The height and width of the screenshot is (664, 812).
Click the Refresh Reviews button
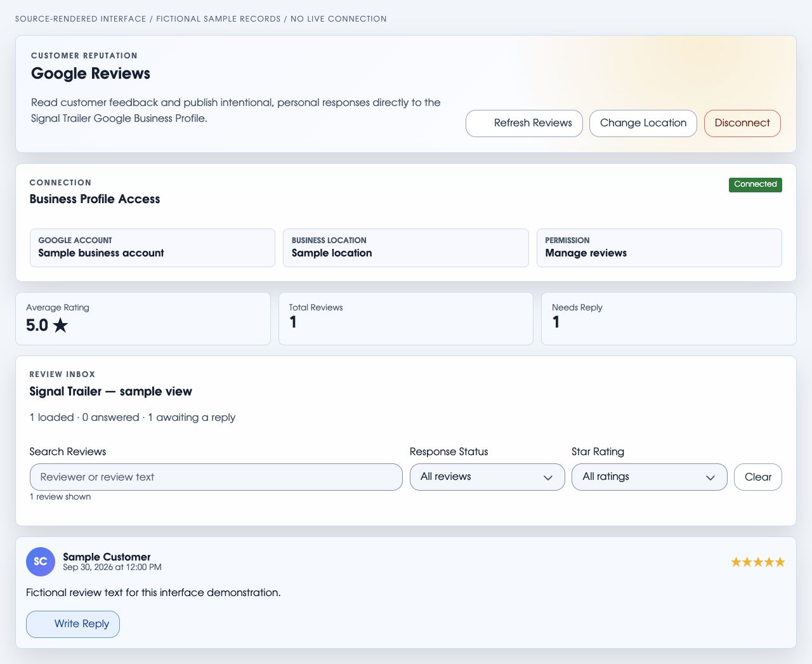click(524, 123)
